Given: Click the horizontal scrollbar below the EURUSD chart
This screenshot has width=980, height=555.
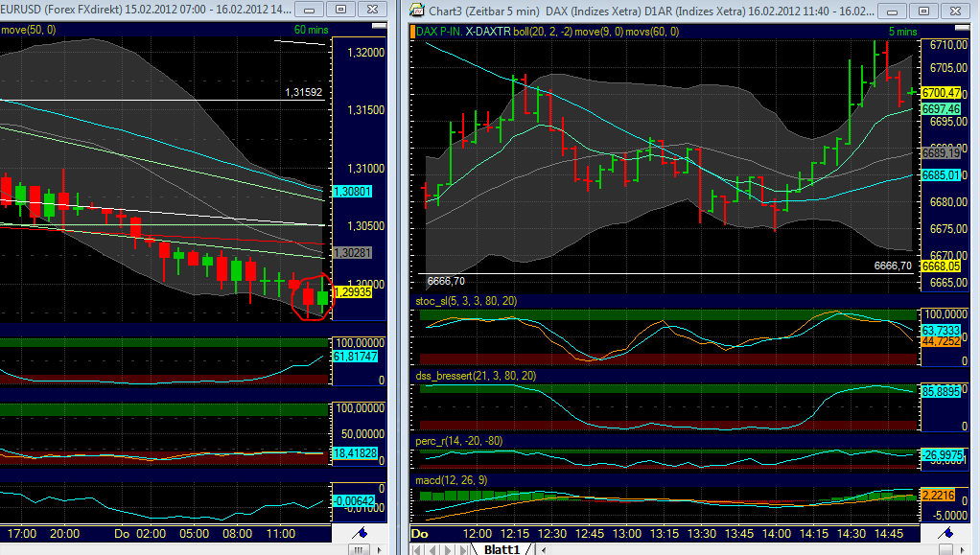Looking at the screenshot, I should click(x=360, y=549).
